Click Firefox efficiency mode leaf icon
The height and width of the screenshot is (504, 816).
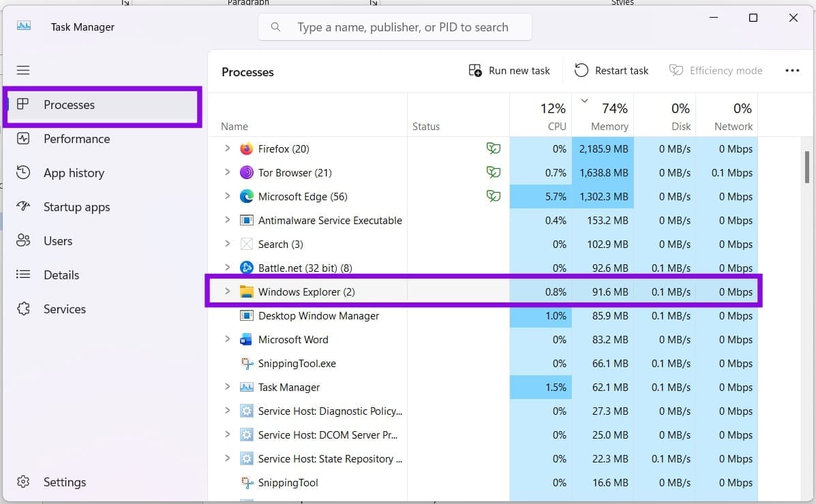pyautogui.click(x=494, y=148)
